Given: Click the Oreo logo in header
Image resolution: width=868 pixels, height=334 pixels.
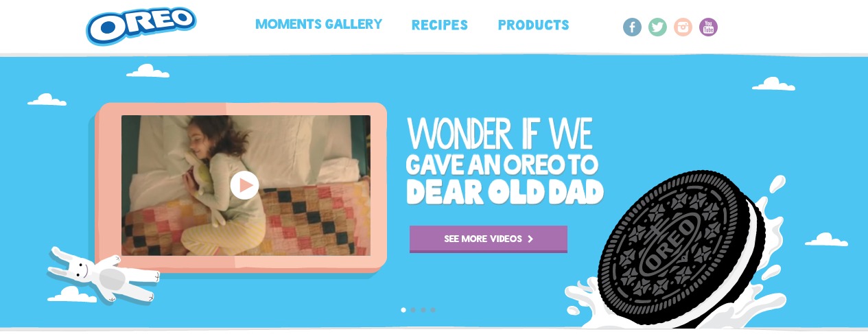Looking at the screenshot, I should [141, 25].
